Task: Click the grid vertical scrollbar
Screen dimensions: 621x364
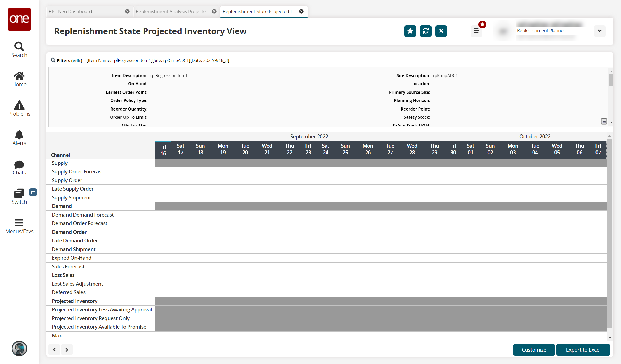Action: (609, 232)
